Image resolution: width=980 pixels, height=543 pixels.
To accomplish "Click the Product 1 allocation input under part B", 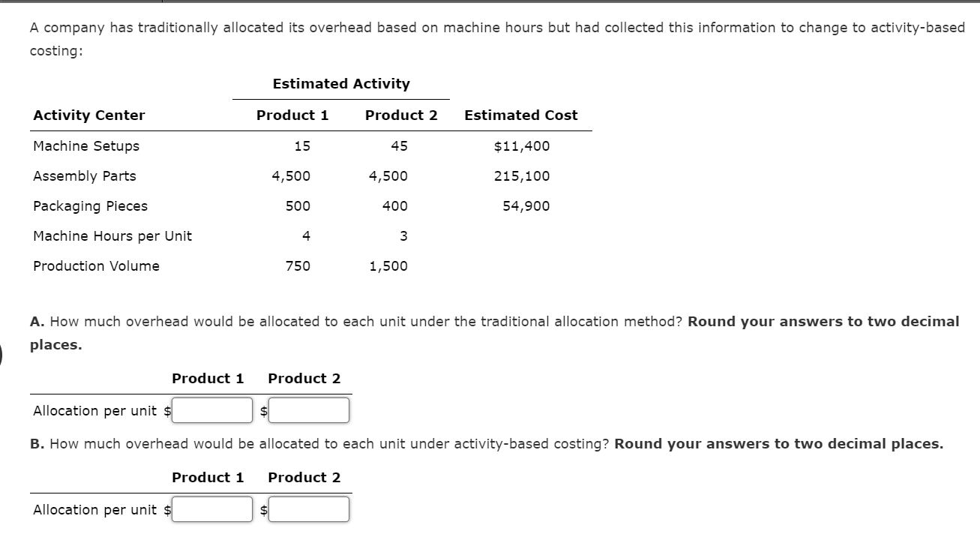I will 211,509.
